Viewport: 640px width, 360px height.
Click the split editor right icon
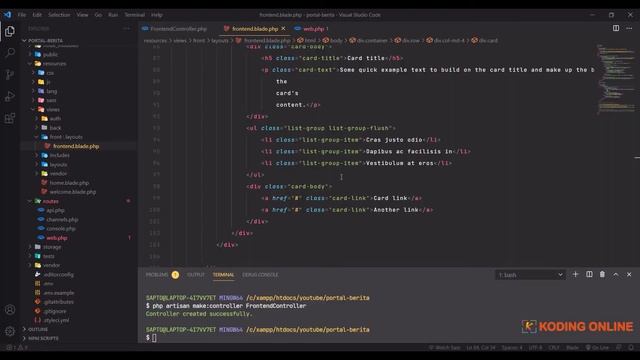point(616,28)
